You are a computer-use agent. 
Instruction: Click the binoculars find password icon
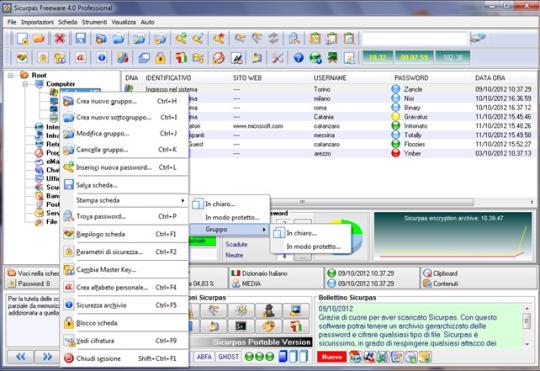click(294, 38)
